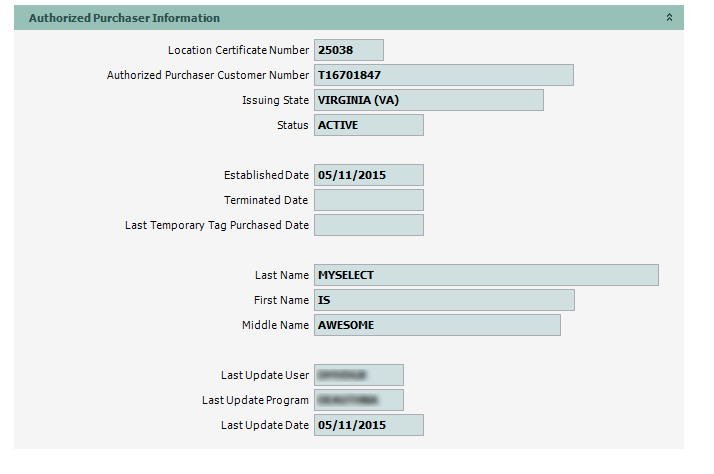Screen dimensions: 714x474
Task: Select the Authorized Purchaser Customer Number field
Action: point(443,75)
